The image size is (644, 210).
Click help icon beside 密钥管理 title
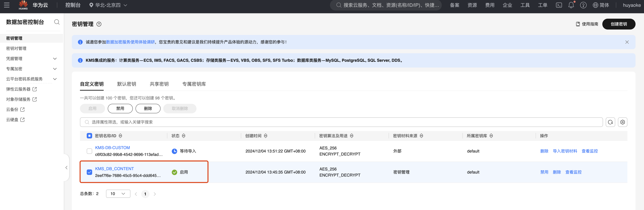pos(99,24)
